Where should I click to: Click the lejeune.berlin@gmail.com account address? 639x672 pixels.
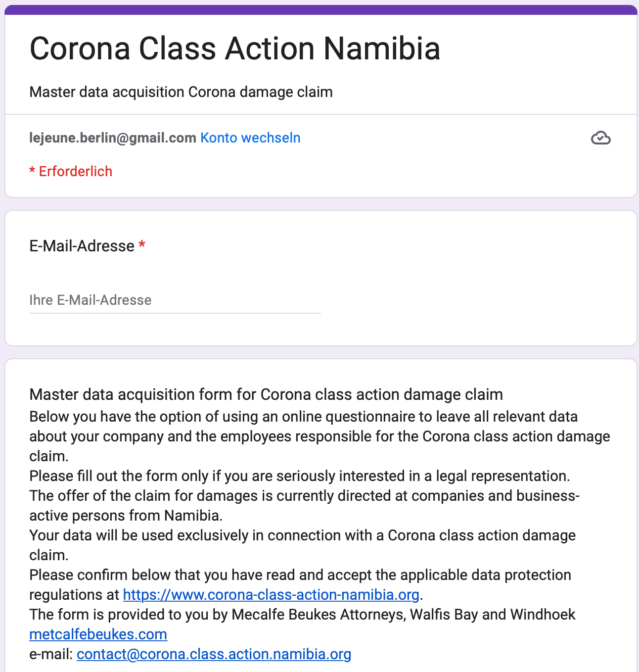pyautogui.click(x=113, y=138)
